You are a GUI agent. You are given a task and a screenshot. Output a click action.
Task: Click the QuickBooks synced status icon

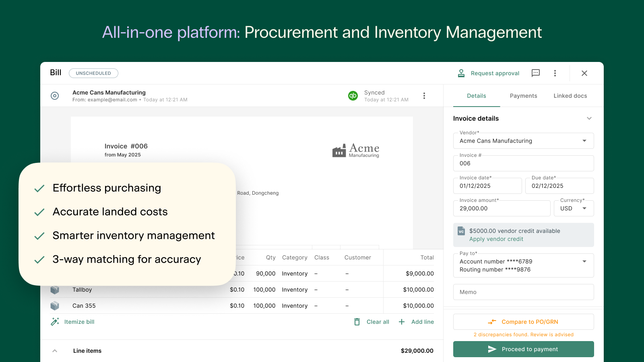pos(353,96)
